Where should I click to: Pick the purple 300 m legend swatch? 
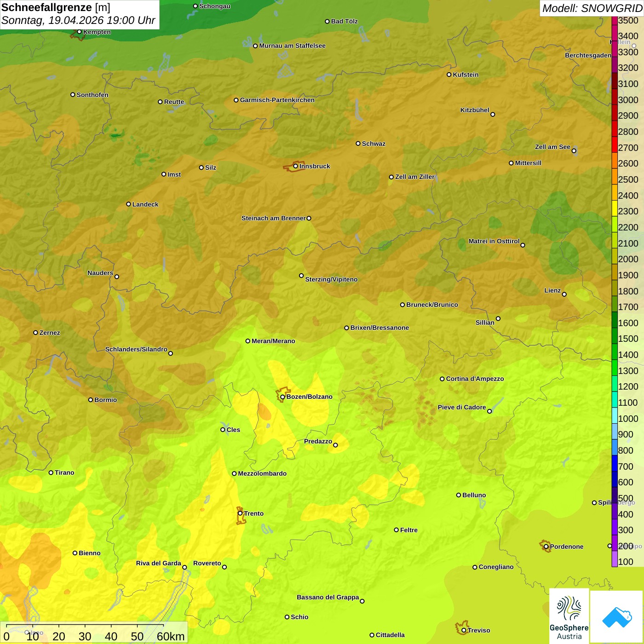[614, 527]
